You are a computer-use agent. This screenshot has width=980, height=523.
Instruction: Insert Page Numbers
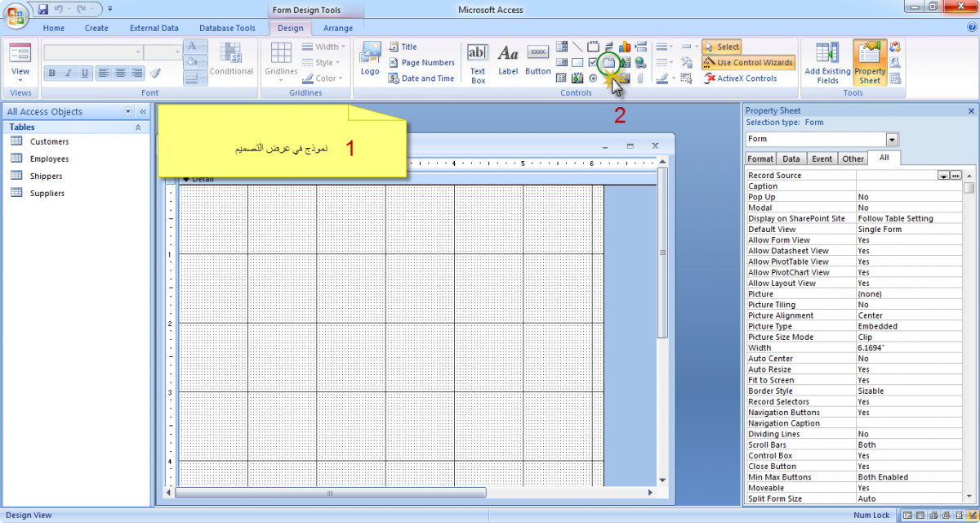[421, 62]
